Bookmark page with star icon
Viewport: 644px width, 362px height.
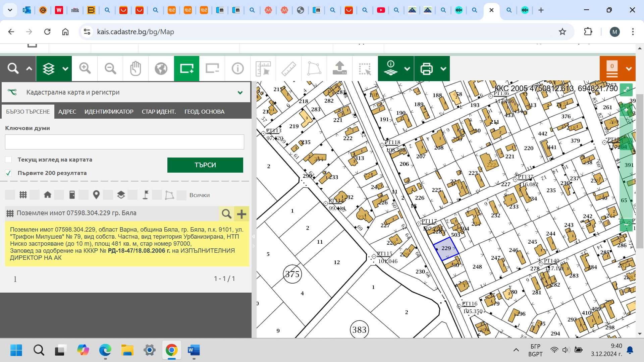pyautogui.click(x=562, y=32)
